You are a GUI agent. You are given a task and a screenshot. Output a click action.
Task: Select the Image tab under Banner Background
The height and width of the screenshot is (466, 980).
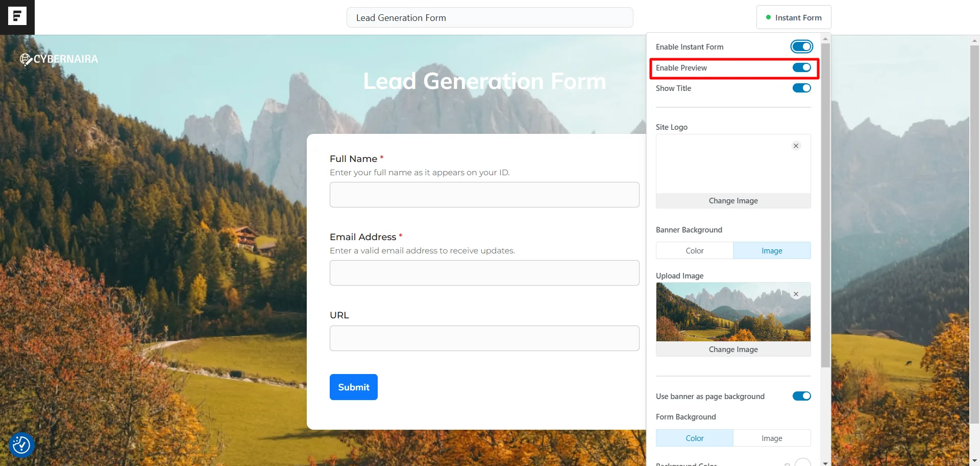(772, 250)
